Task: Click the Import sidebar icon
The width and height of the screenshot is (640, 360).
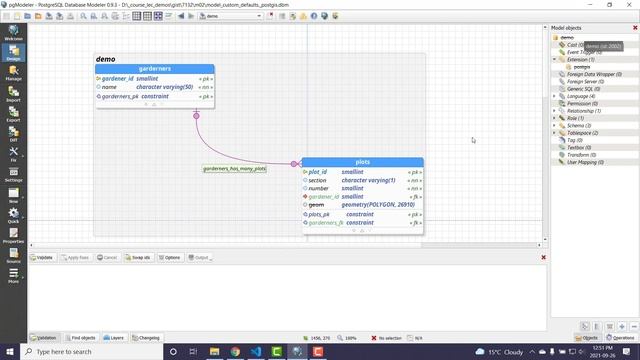Action: [13, 94]
